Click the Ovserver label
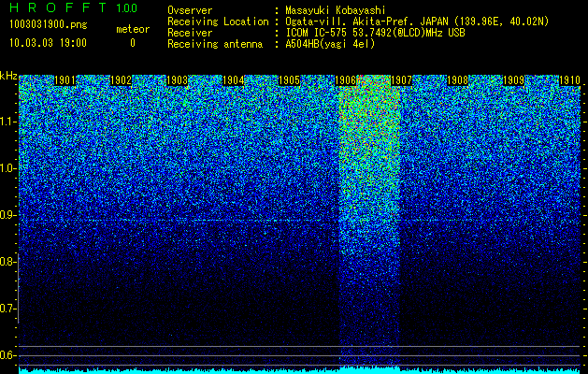This screenshot has height=374, width=588. click(x=190, y=10)
